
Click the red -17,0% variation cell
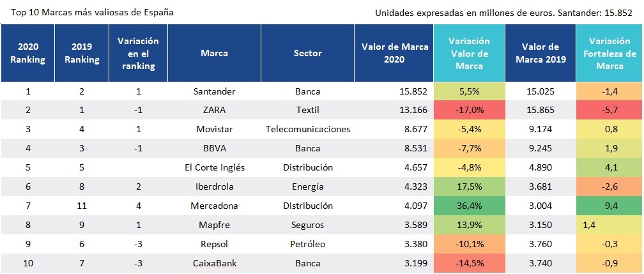(469, 110)
